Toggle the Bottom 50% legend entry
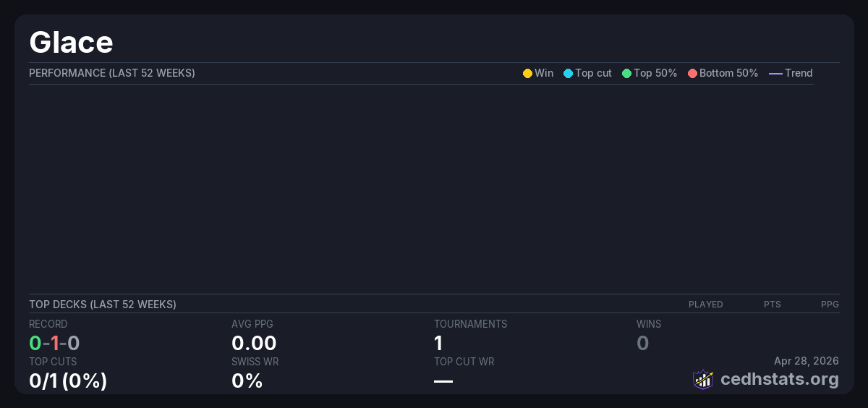Viewport: 868px width, 408px height. coord(723,73)
